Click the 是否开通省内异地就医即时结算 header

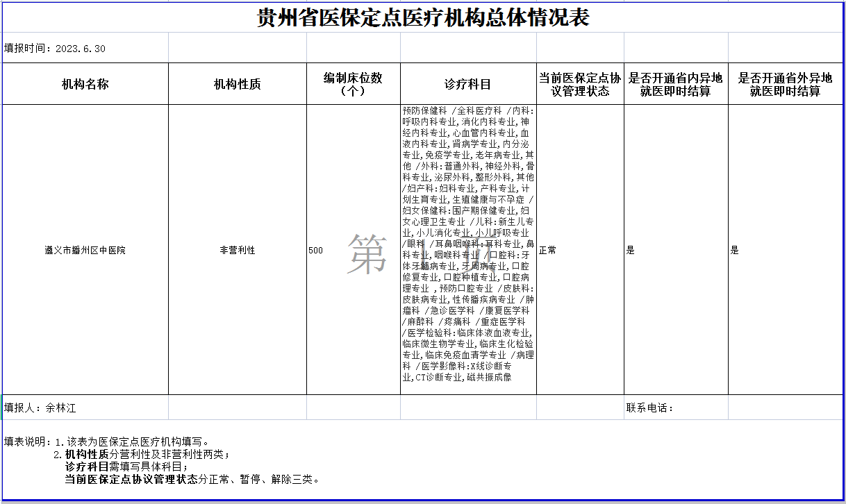point(675,83)
